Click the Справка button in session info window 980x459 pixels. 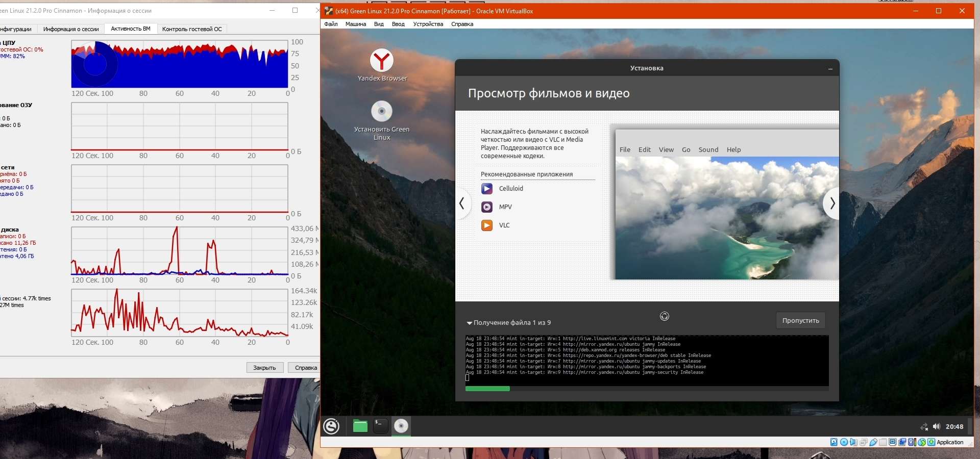click(305, 368)
